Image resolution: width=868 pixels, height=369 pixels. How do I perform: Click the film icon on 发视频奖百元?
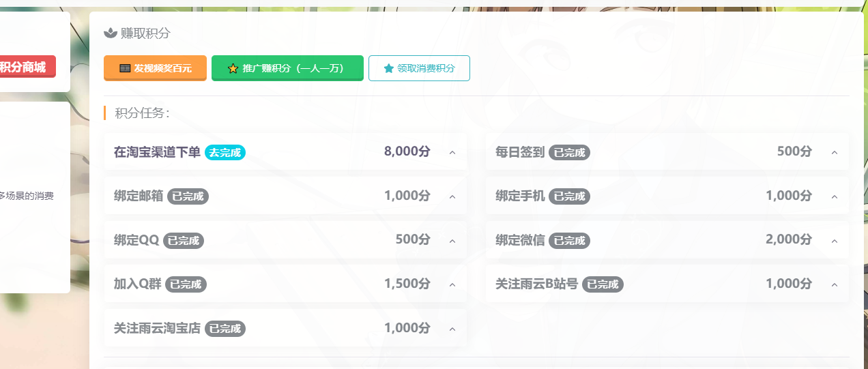(x=125, y=68)
